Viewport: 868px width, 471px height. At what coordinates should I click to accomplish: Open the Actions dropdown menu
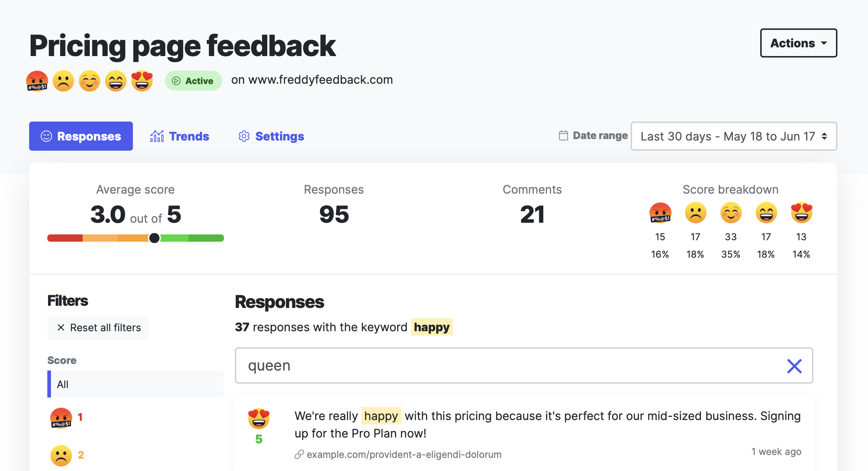pyautogui.click(x=798, y=43)
